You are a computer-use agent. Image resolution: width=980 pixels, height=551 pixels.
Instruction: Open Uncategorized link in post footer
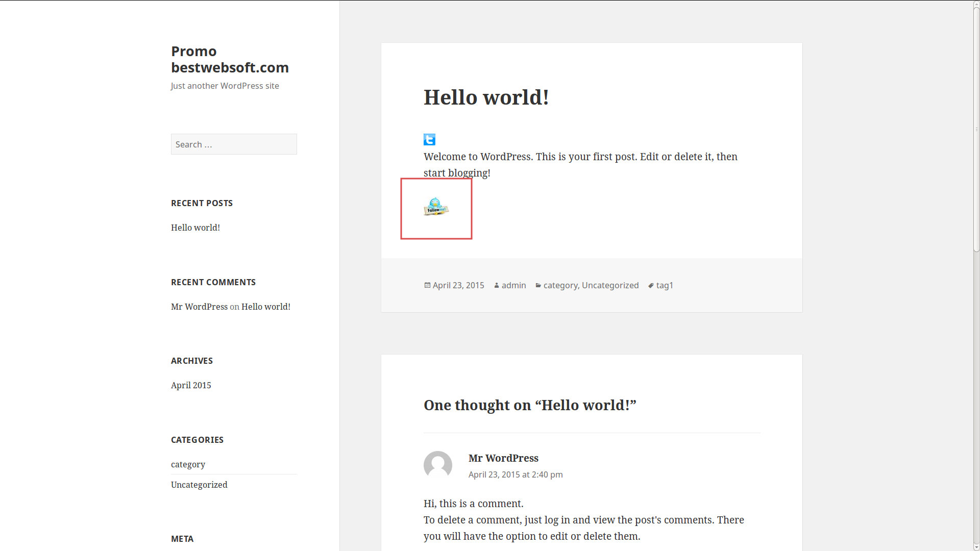[610, 285]
